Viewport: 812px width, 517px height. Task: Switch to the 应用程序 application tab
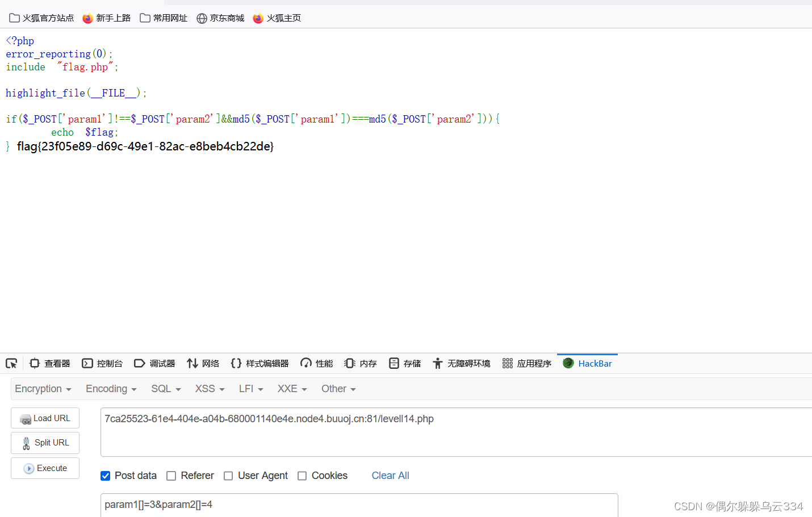tap(527, 363)
